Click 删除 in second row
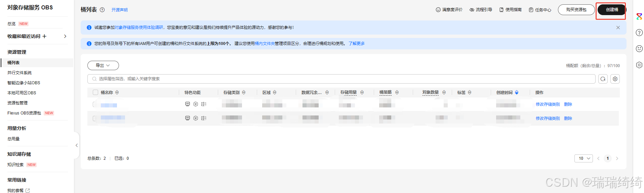This screenshot has height=193, width=644. (x=568, y=118)
